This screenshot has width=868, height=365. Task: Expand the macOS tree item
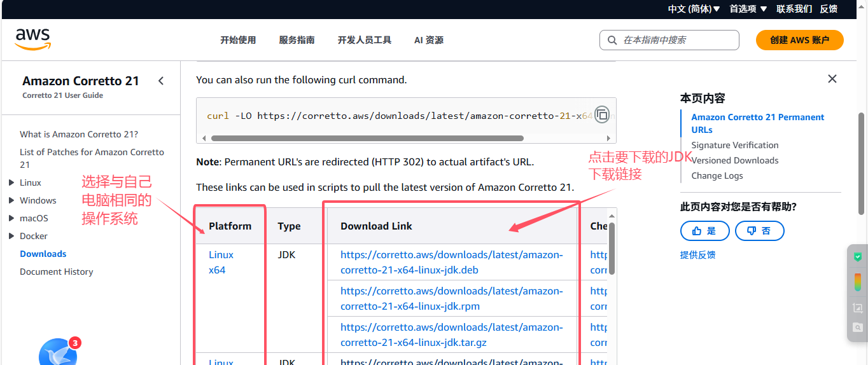tap(11, 218)
